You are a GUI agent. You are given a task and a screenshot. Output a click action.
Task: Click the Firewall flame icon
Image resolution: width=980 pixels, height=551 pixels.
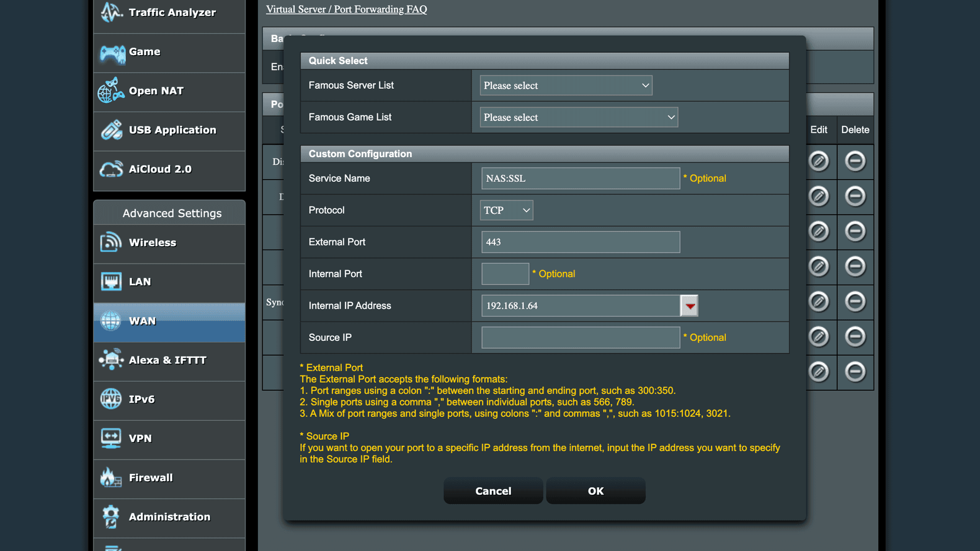click(x=111, y=478)
